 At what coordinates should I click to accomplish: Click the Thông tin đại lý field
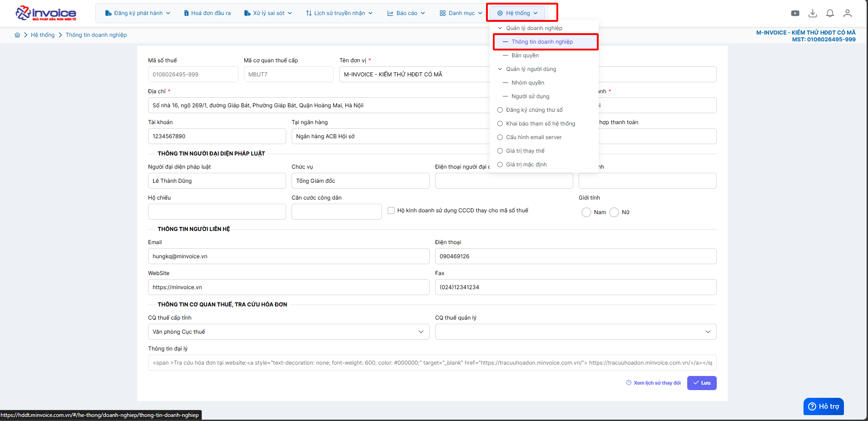pyautogui.click(x=432, y=363)
